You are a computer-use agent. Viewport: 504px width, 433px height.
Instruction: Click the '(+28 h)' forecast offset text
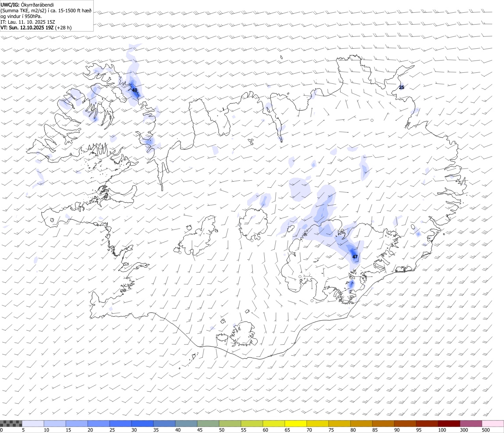click(x=63, y=28)
